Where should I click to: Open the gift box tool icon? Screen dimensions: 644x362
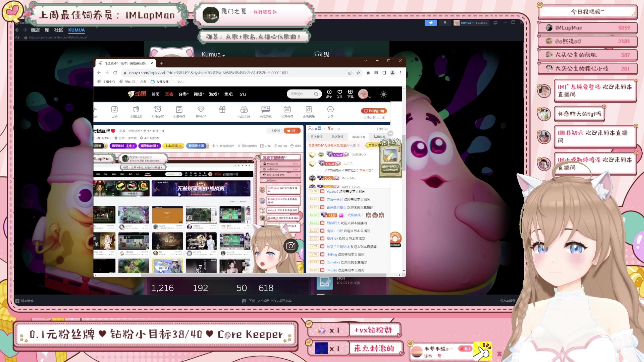click(x=222, y=110)
